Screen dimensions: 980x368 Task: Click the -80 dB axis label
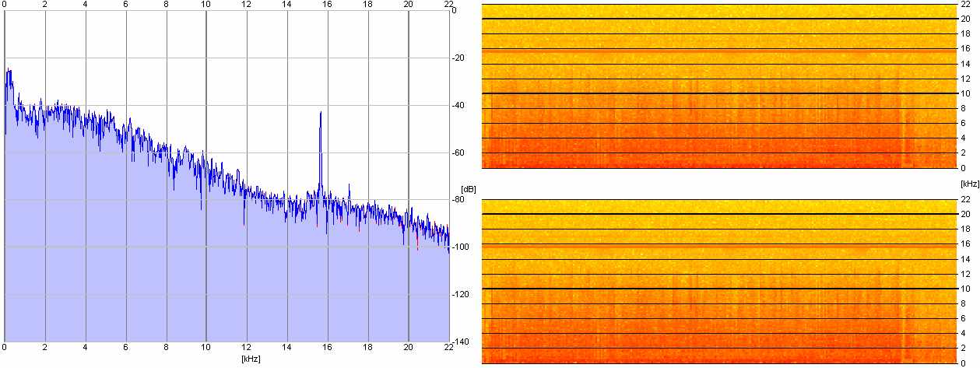tap(459, 200)
